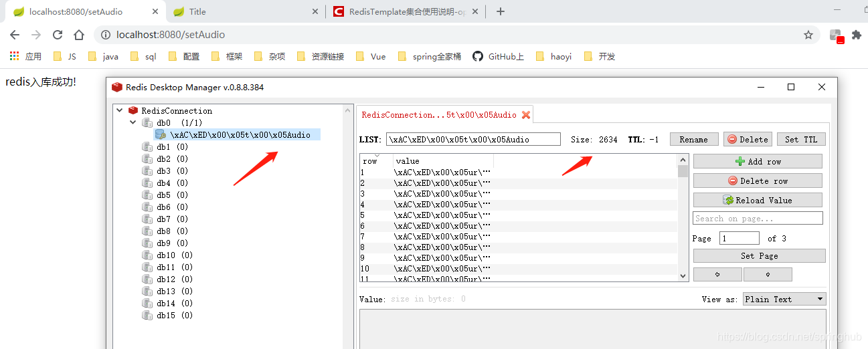Image resolution: width=868 pixels, height=349 pixels.
Task: Open the 应用 apps bookmark
Action: tap(25, 57)
